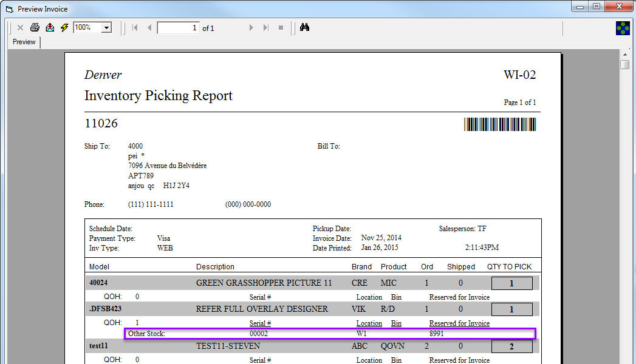Click the stop loading button
This screenshot has height=364, width=636.
[281, 27]
